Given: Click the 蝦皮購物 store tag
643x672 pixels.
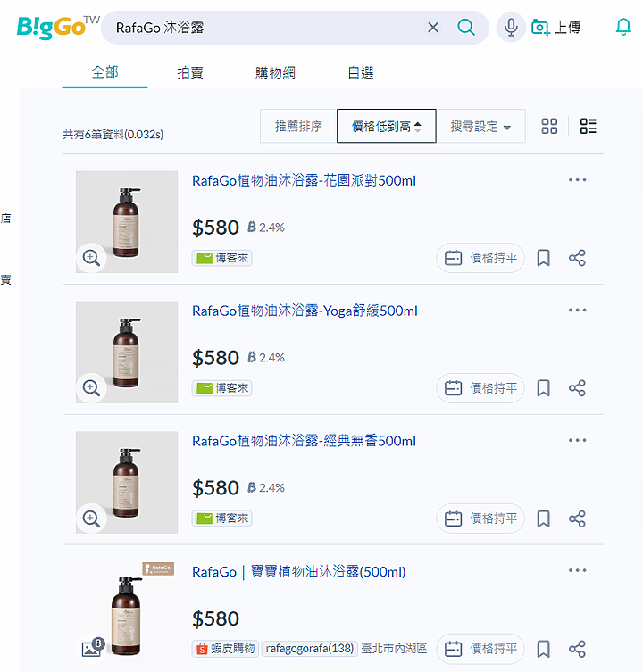Looking at the screenshot, I should pos(225,649).
